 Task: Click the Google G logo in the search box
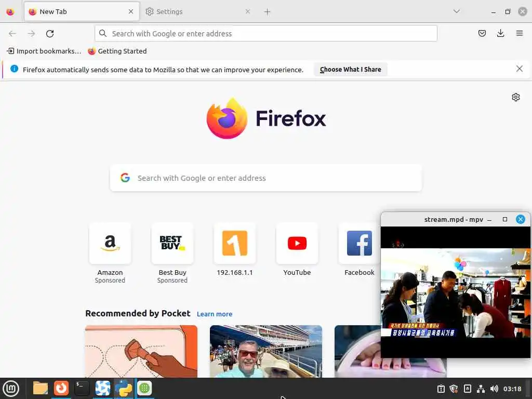point(125,178)
